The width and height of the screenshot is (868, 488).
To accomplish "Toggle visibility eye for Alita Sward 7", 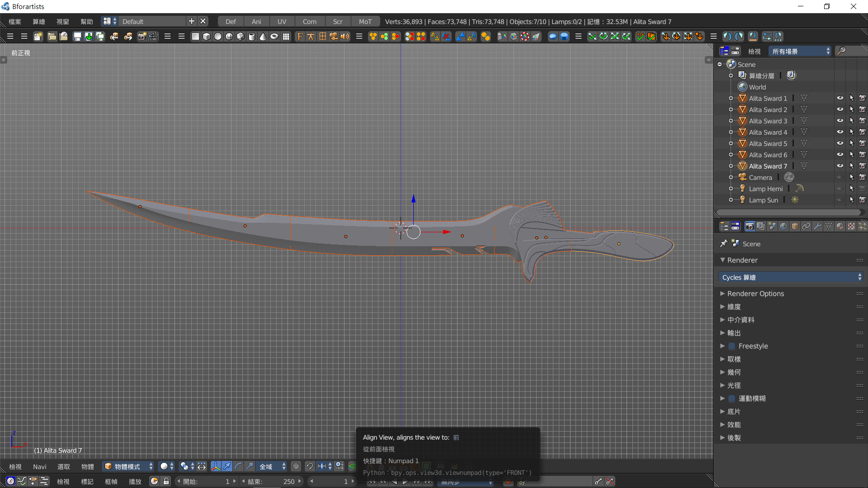I will pos(840,166).
